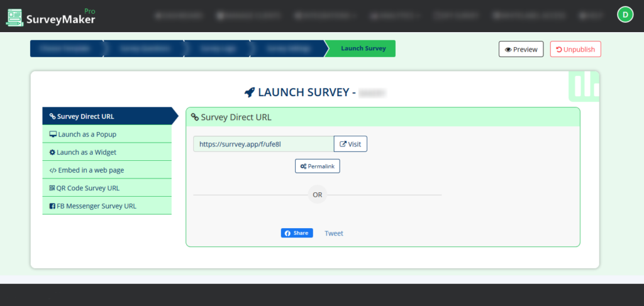
Task: Share survey on Facebook
Action: click(x=297, y=233)
